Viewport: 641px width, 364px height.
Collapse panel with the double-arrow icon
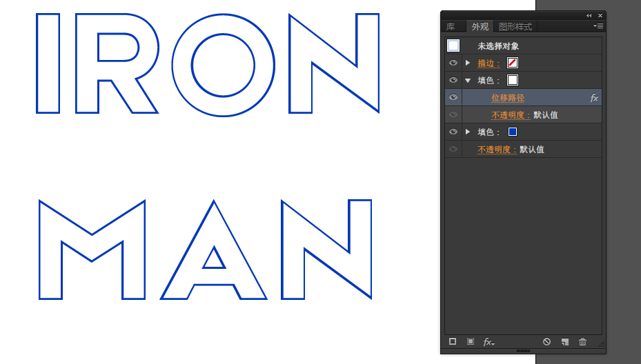pyautogui.click(x=589, y=16)
